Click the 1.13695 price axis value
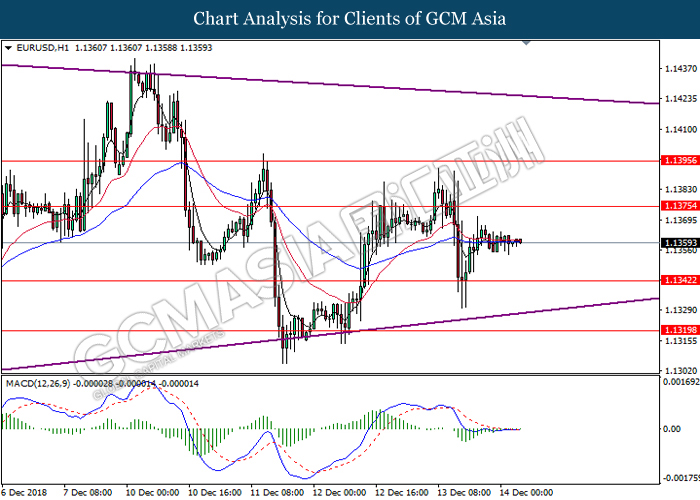 [681, 220]
